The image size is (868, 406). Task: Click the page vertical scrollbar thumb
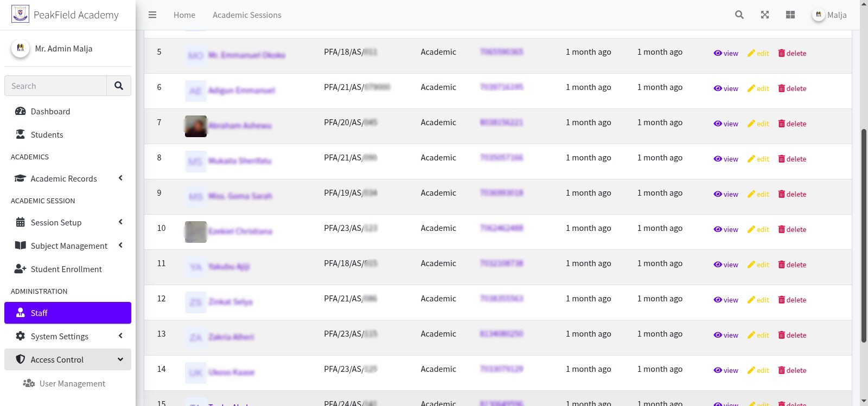[x=864, y=236]
